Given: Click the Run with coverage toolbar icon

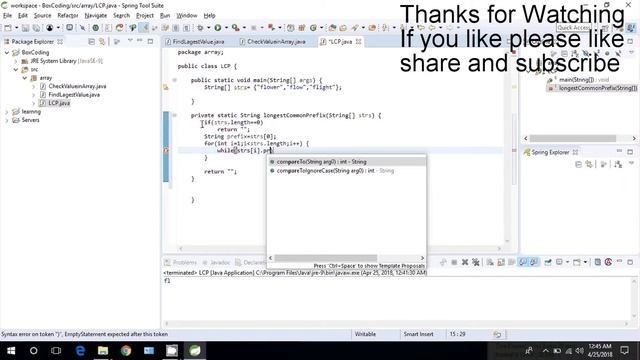Looking at the screenshot, I should point(236,28).
